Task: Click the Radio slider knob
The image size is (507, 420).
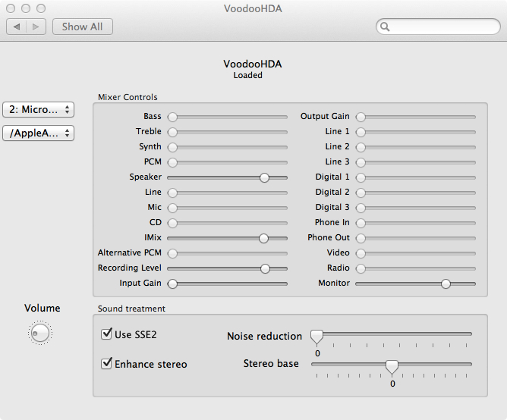Action: [x=361, y=268]
